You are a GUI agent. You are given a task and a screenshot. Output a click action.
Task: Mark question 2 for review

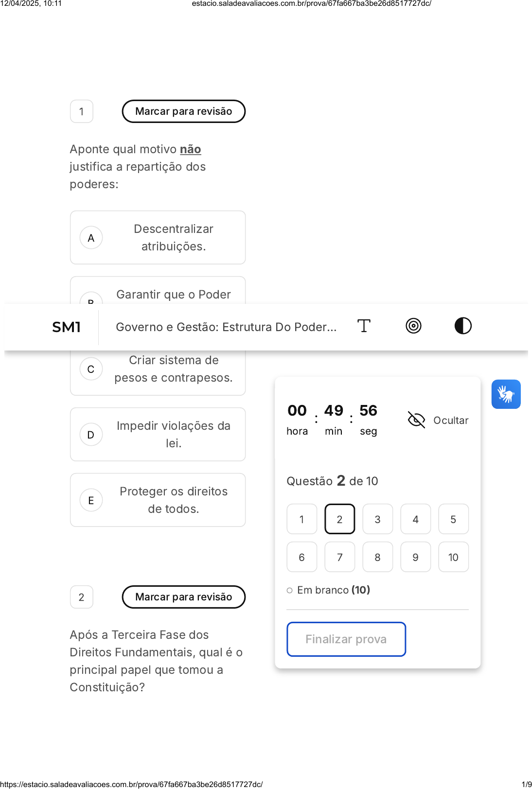click(x=183, y=597)
